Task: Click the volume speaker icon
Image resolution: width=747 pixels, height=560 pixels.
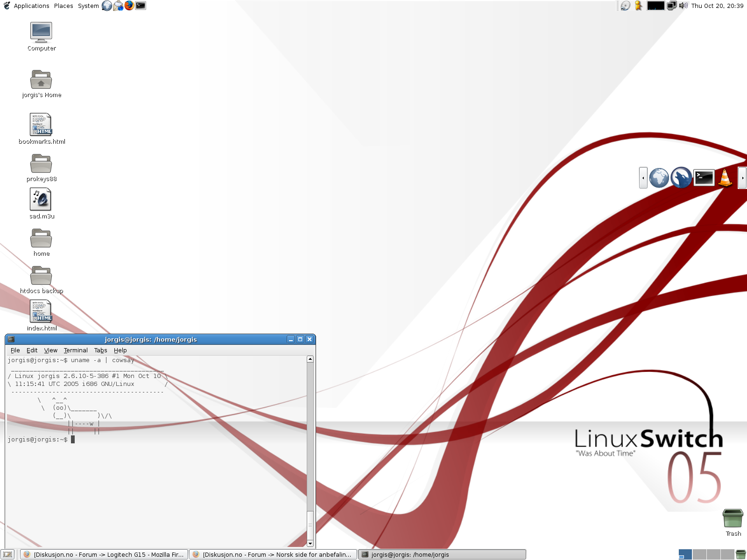Action: click(x=684, y=6)
